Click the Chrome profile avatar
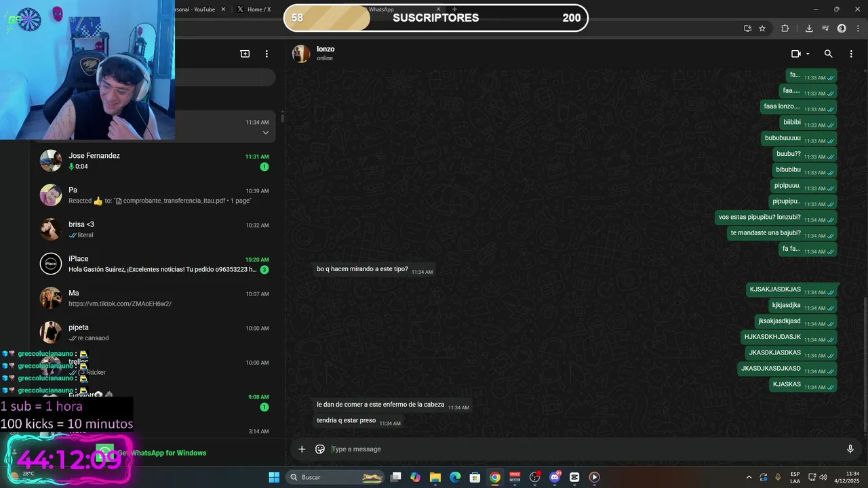Viewport: 868px width, 488px height. click(842, 28)
